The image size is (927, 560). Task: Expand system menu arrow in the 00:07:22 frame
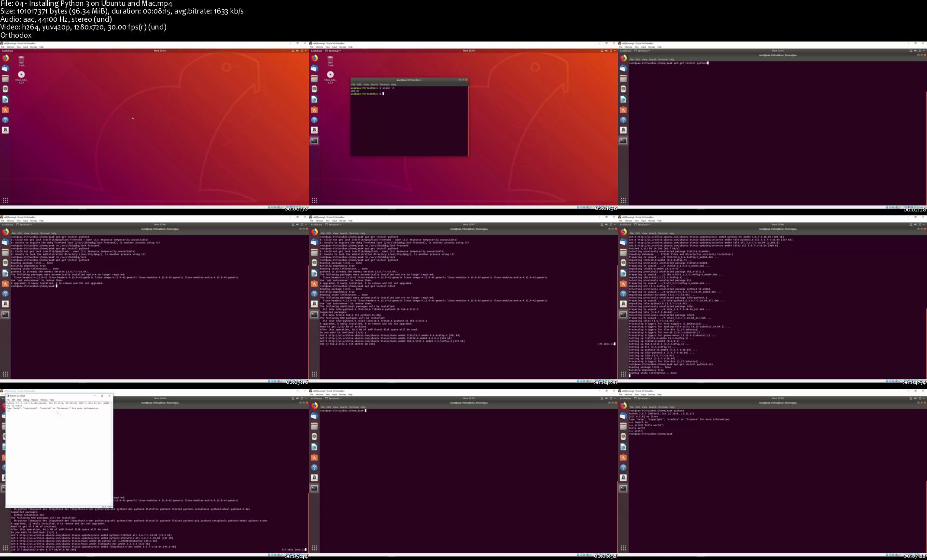coord(924,398)
